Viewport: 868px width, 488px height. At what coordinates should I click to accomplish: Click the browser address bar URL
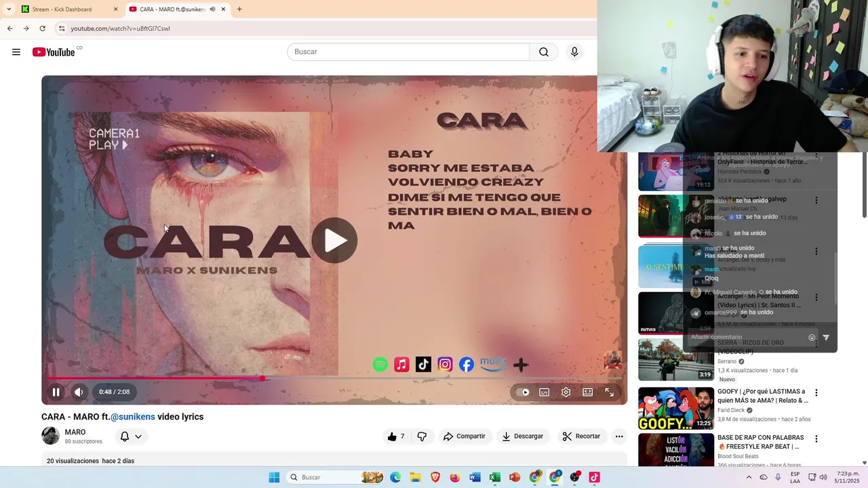(x=120, y=28)
